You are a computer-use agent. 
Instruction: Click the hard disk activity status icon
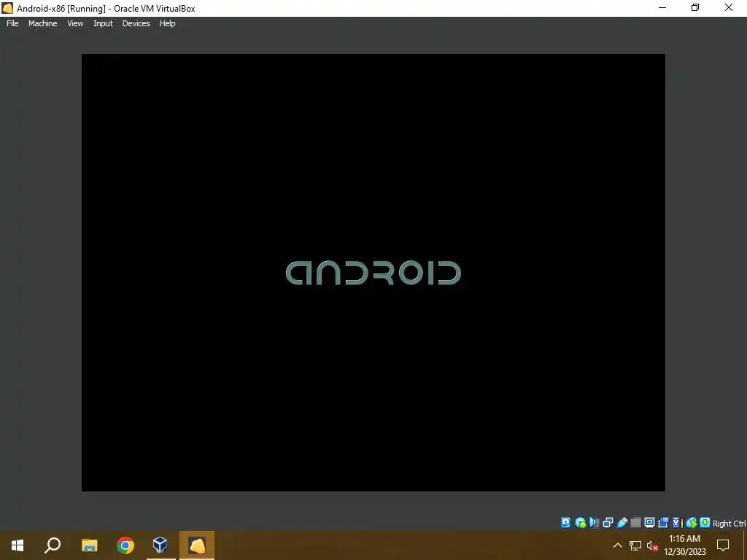pos(565,523)
